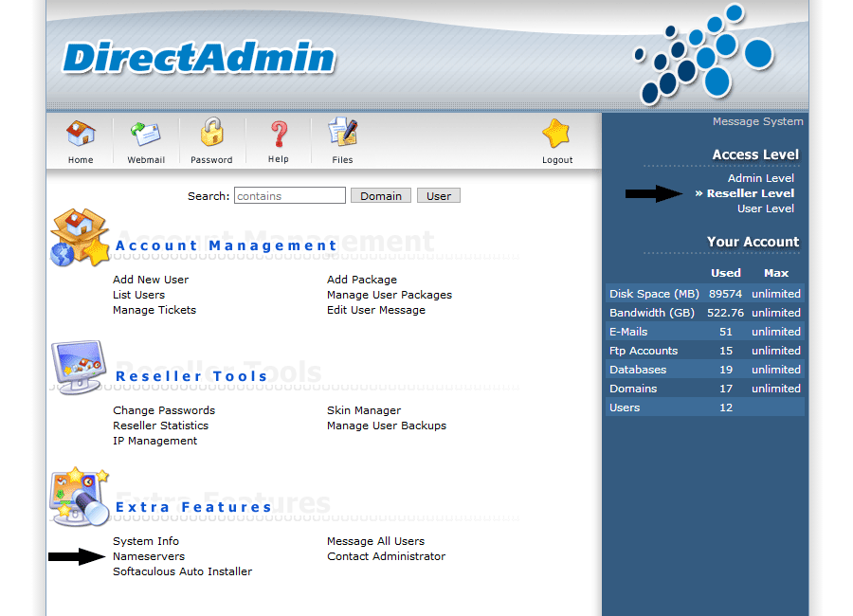Click the Home toolbar label
The image size is (853, 616).
tap(81, 160)
